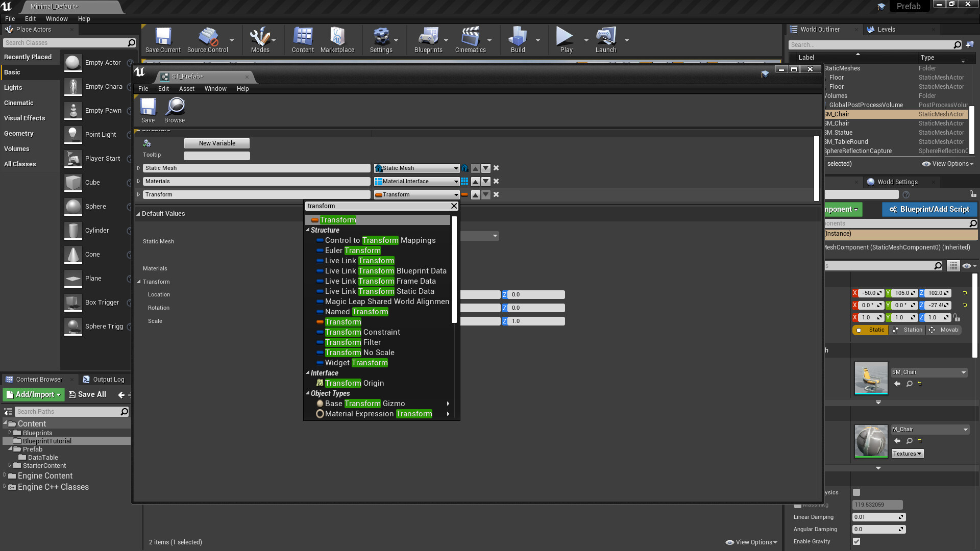Toggle the Enable Gravity checkbox
Image resolution: width=980 pixels, height=551 pixels.
[x=856, y=542]
